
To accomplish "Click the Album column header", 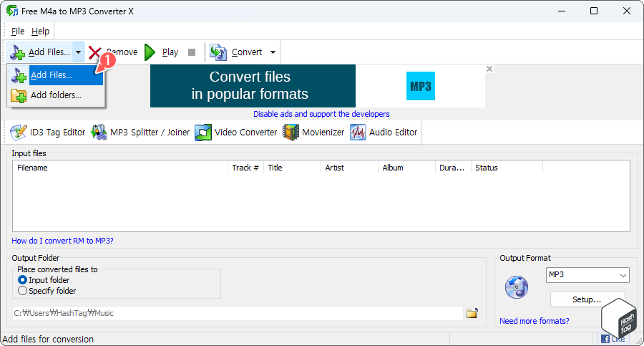I will click(x=406, y=168).
